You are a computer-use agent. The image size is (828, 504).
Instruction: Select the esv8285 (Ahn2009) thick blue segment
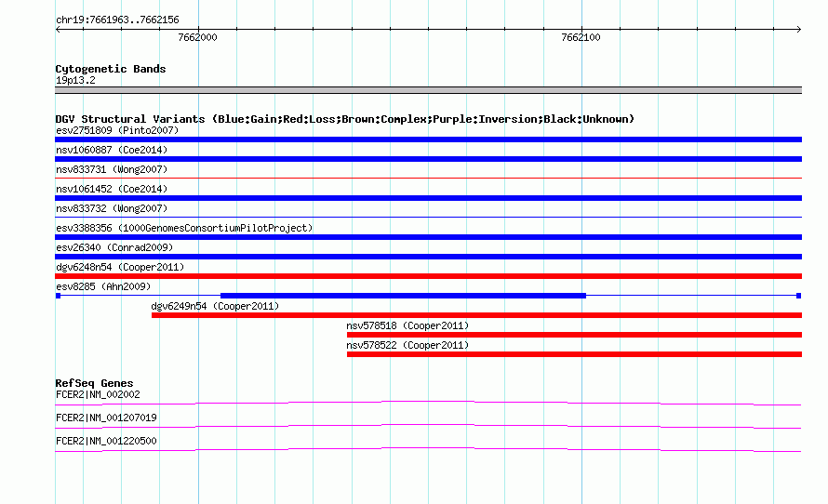[403, 296]
